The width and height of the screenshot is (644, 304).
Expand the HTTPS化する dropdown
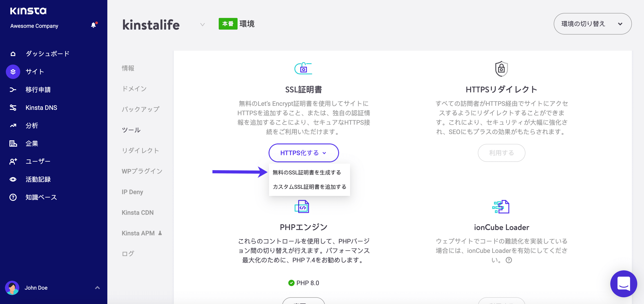tap(304, 153)
